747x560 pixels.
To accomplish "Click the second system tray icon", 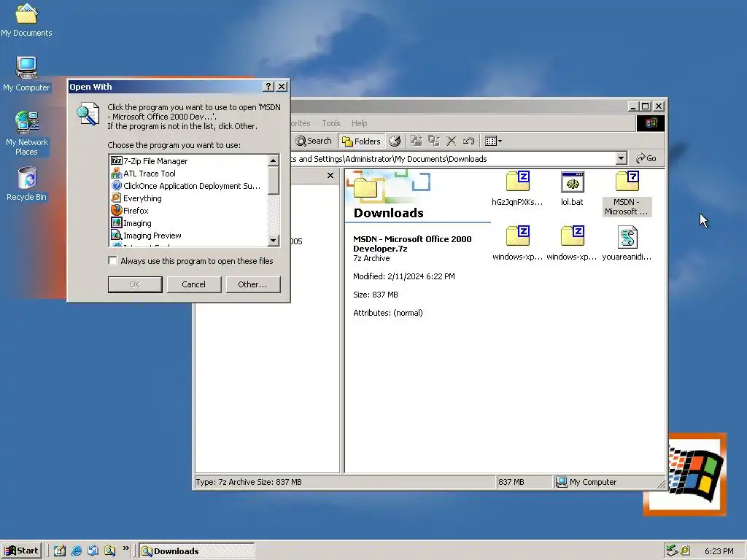I will click(x=685, y=551).
